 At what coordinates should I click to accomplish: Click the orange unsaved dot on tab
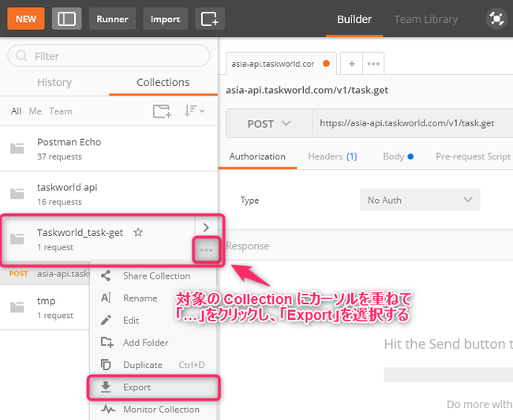tap(326, 63)
